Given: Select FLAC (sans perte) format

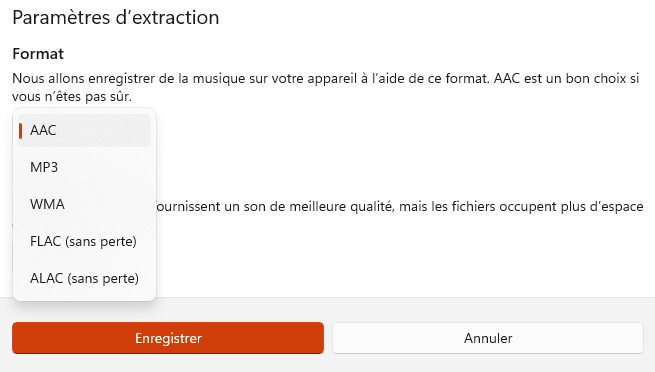Looking at the screenshot, I should (84, 241).
